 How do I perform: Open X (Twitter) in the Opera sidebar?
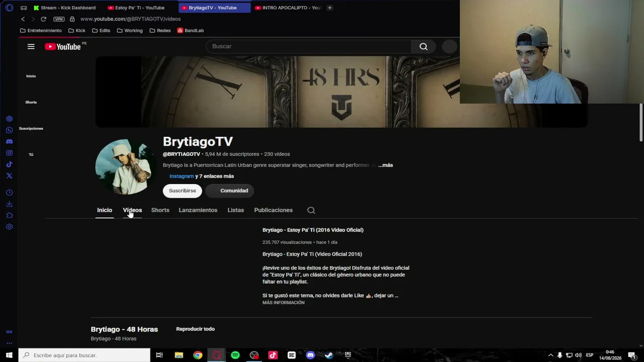point(9,175)
